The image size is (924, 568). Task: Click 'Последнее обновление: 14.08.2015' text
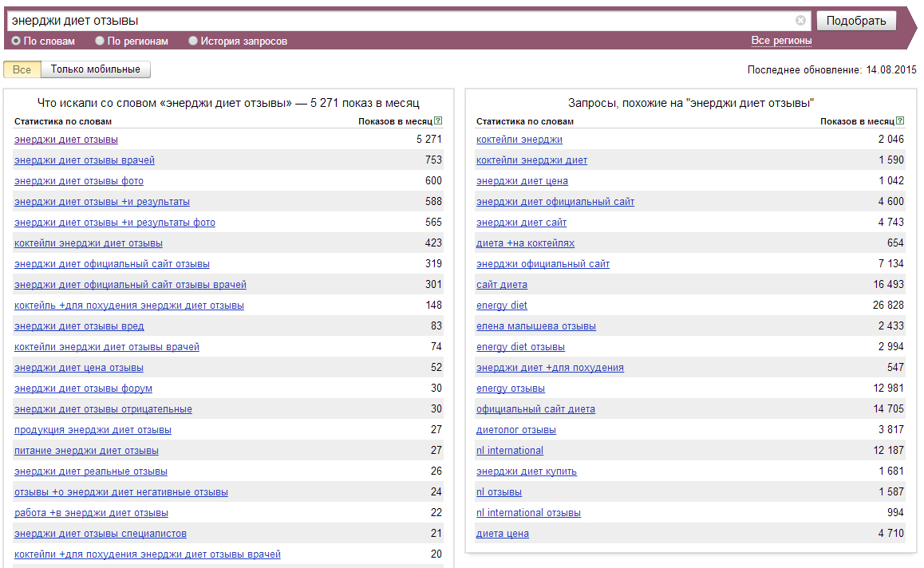(x=832, y=69)
